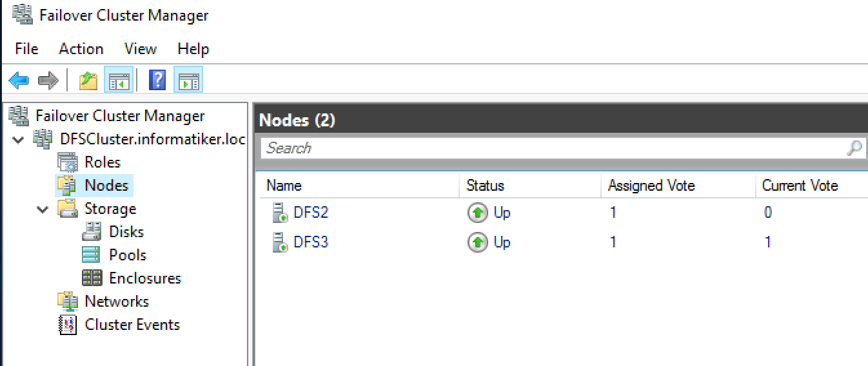Open the View menu
Viewport: 868px width, 366px height.
point(141,49)
